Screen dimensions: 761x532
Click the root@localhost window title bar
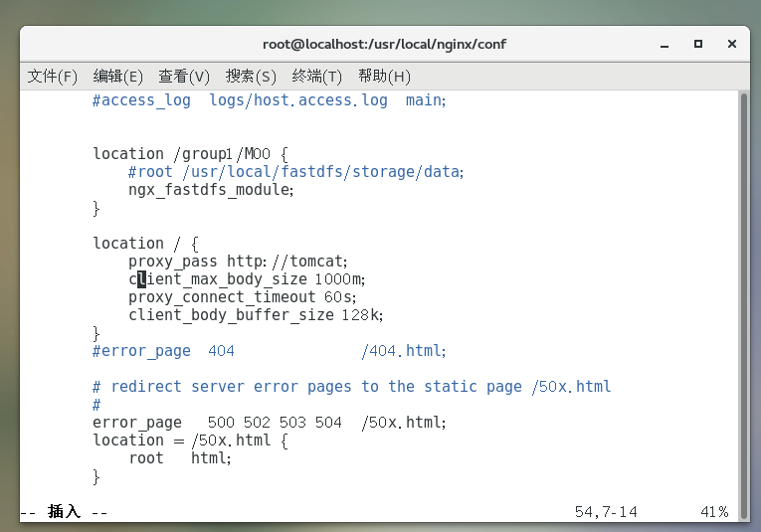384,44
